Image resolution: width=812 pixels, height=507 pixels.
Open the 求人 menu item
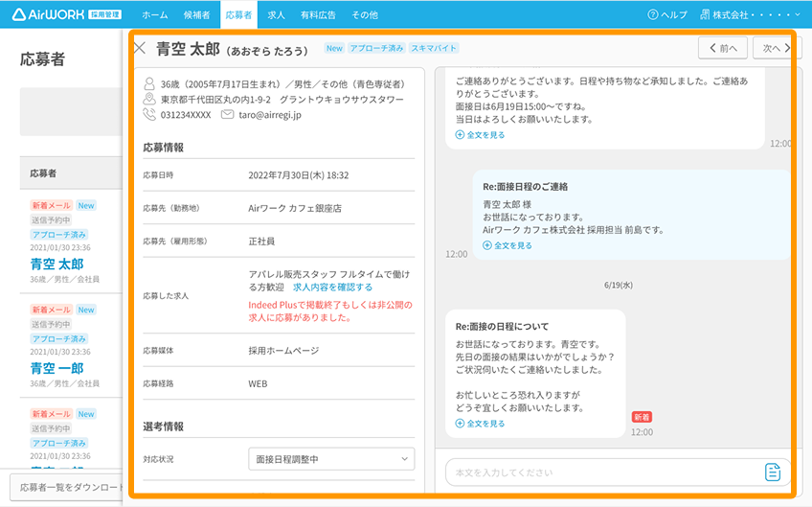coord(276,15)
